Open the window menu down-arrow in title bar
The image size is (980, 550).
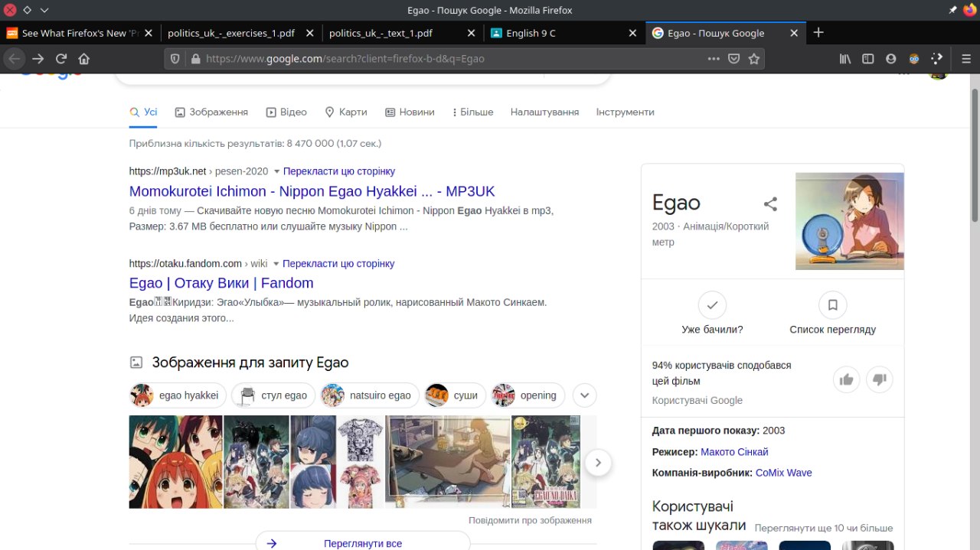44,10
